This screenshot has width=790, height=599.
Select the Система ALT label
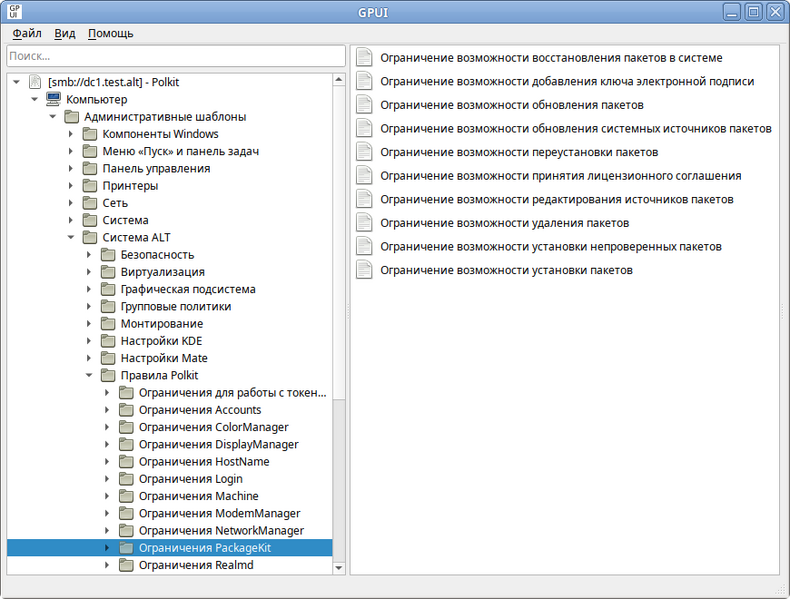tap(137, 237)
